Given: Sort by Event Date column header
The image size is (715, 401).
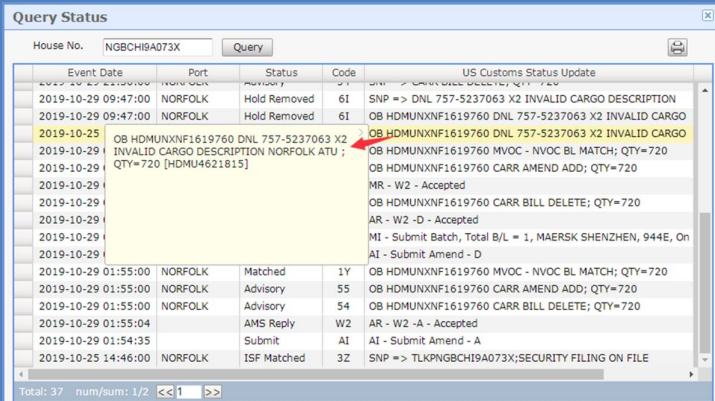Looking at the screenshot, I should pos(95,73).
